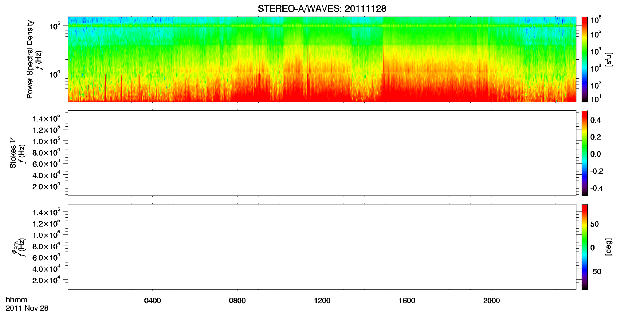Click the 4.0×10^4 frequency tick in phi RTN panel
Screen dimensions: 644x332
click(46, 269)
